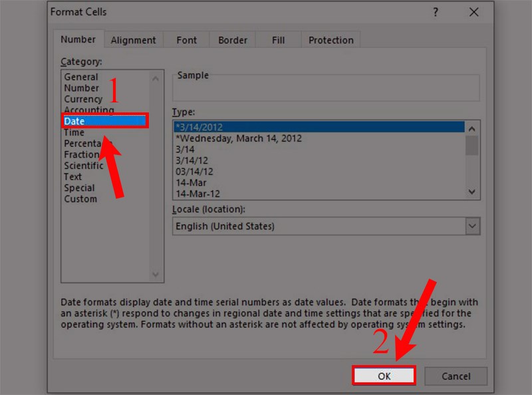Choose the Currency category

click(83, 99)
